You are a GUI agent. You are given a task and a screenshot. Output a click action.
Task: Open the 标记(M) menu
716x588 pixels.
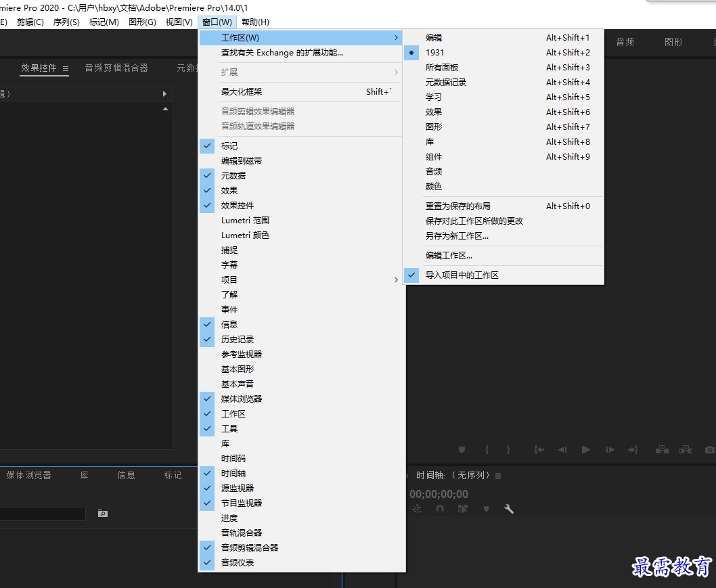[104, 22]
